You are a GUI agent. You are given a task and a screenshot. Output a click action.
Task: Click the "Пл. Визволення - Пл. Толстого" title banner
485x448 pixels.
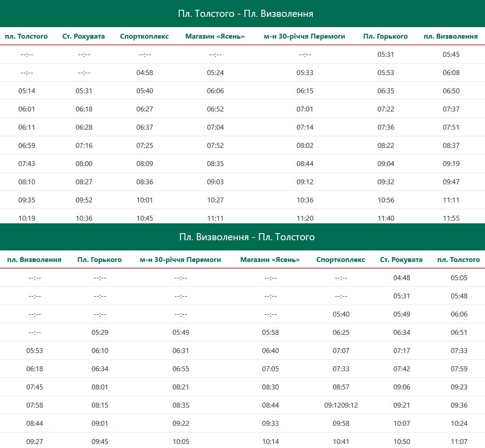pos(247,237)
